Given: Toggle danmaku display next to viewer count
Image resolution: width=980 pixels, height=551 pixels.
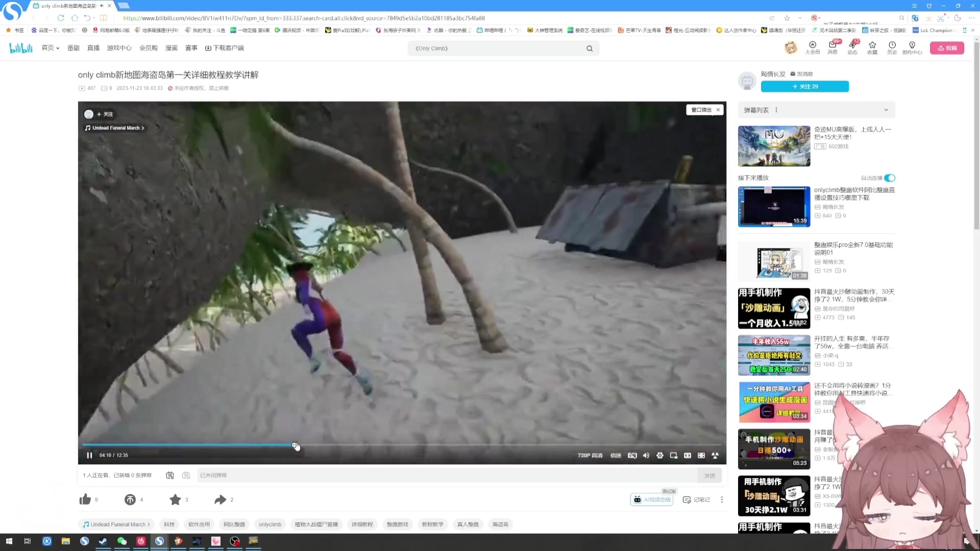Looking at the screenshot, I should (x=170, y=475).
